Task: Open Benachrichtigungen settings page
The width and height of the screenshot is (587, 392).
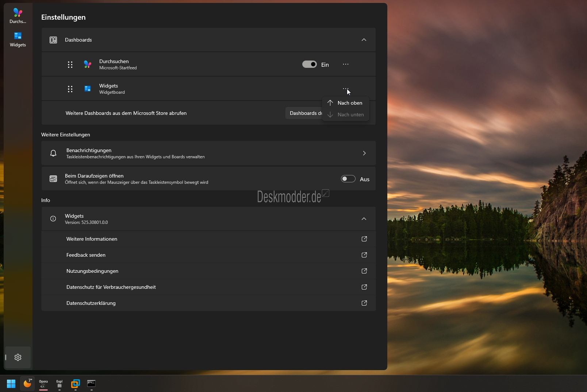Action: 208,153
